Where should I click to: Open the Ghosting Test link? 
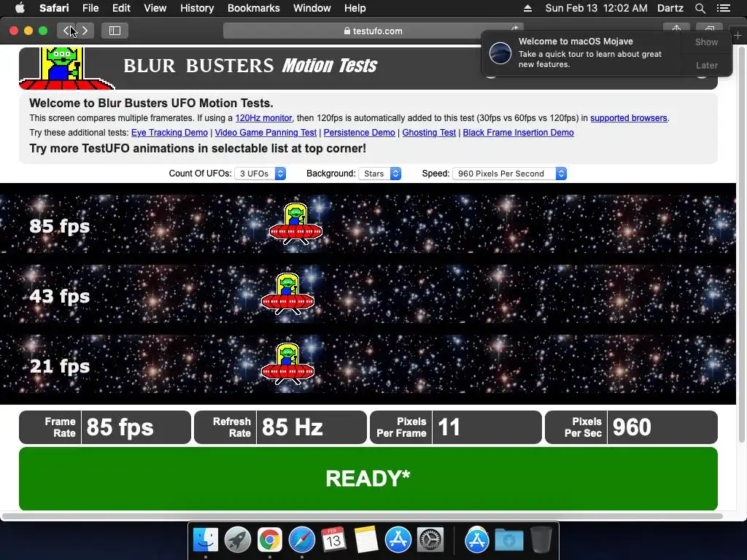tap(429, 133)
